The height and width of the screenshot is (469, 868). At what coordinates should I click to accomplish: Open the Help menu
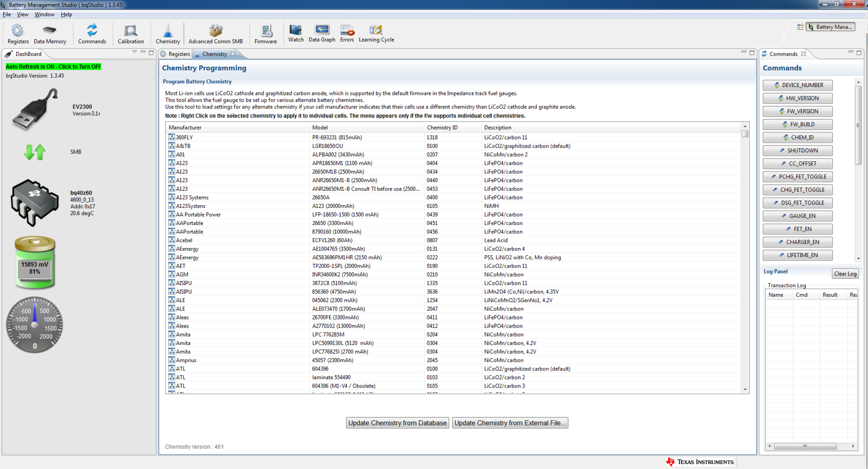pos(66,14)
